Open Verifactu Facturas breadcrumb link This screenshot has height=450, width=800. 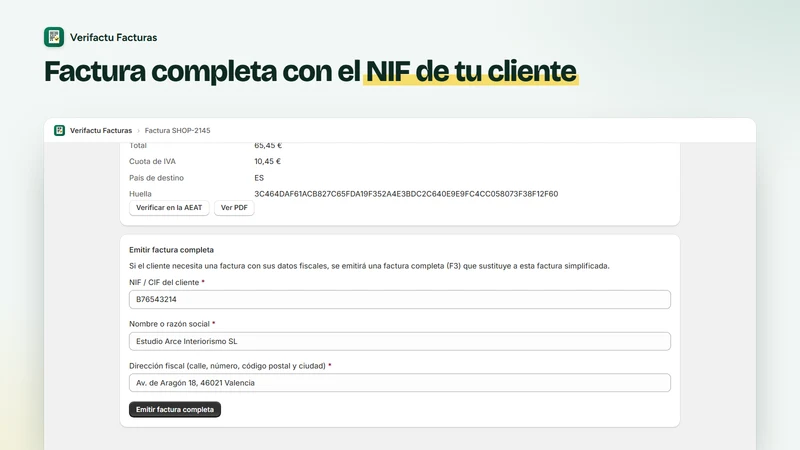click(x=101, y=131)
